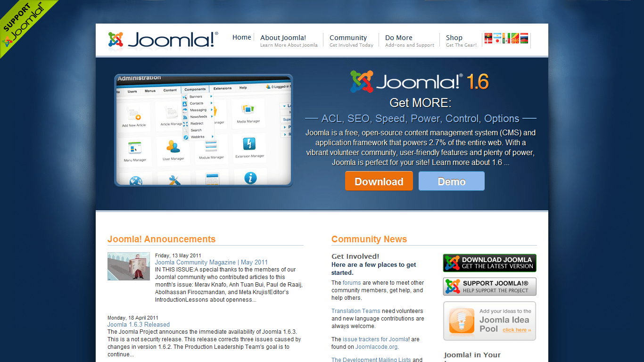Click the 'Get Involved!' heading
The width and height of the screenshot is (644, 362).
pyautogui.click(x=355, y=256)
